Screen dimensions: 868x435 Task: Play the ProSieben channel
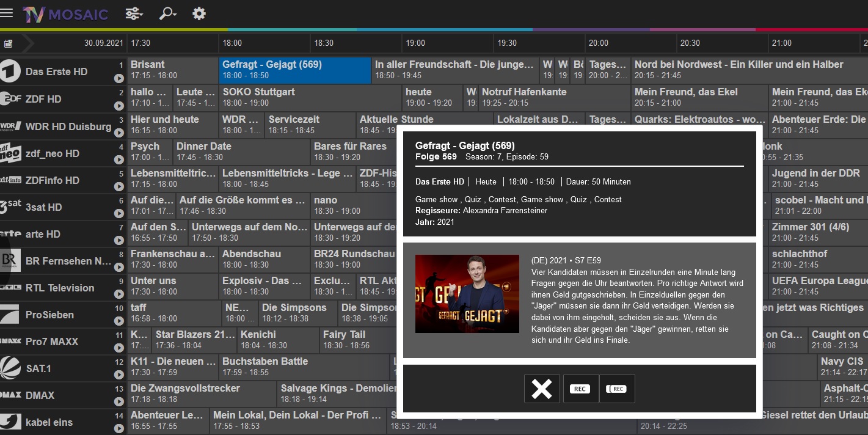pos(119,321)
